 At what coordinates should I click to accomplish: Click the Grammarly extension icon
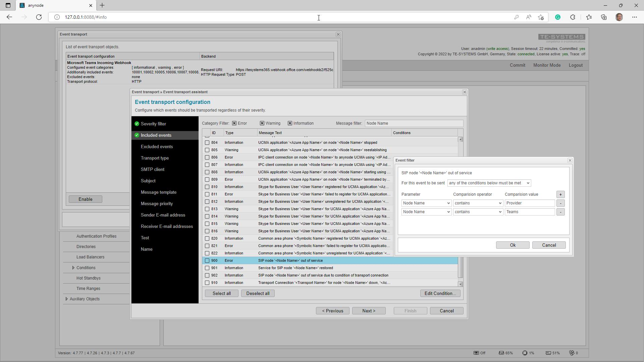[x=558, y=17]
